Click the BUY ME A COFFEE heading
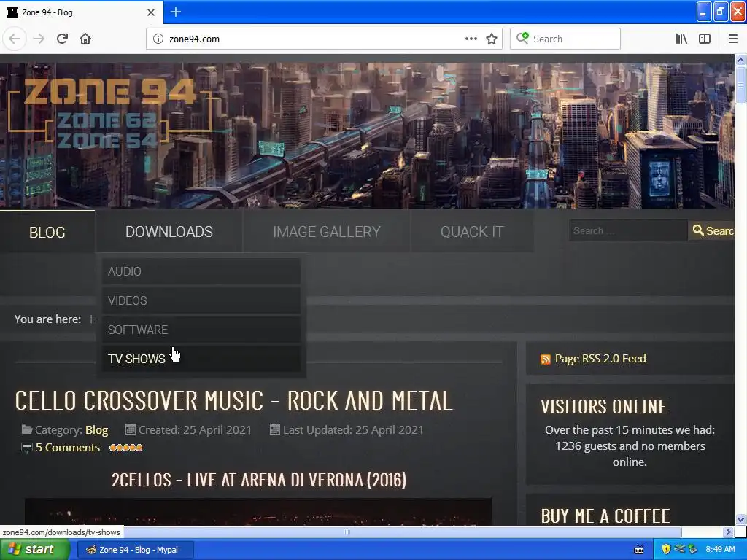 605,516
